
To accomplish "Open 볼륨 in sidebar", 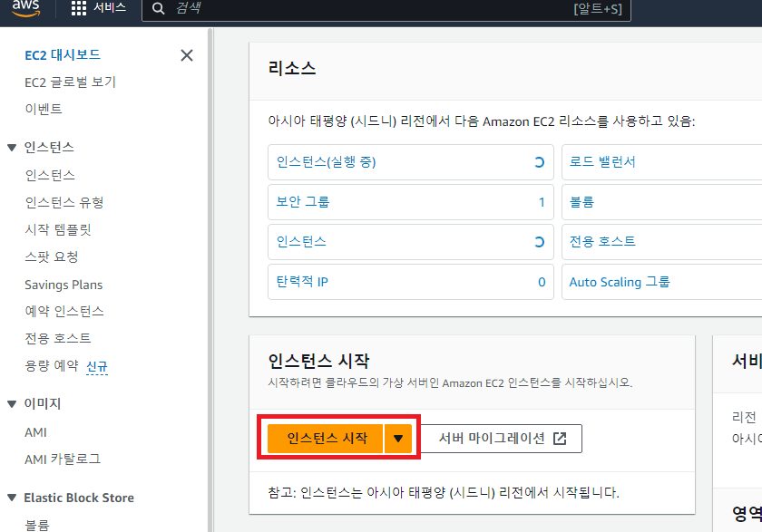I will (37, 525).
